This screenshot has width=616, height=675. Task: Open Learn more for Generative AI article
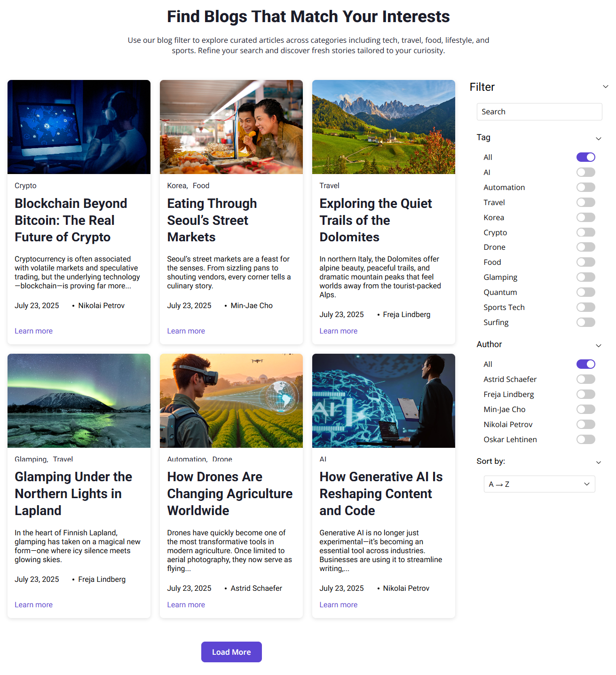(338, 605)
